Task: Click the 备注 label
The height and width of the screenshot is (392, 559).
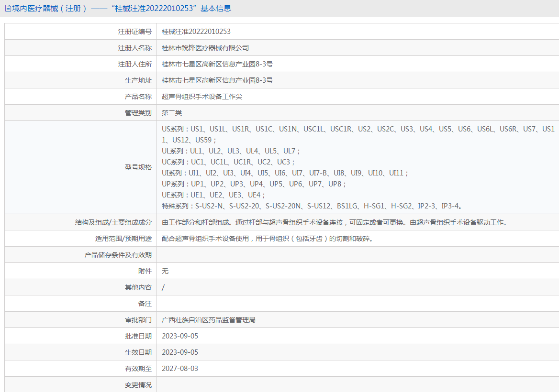Action: [x=145, y=304]
